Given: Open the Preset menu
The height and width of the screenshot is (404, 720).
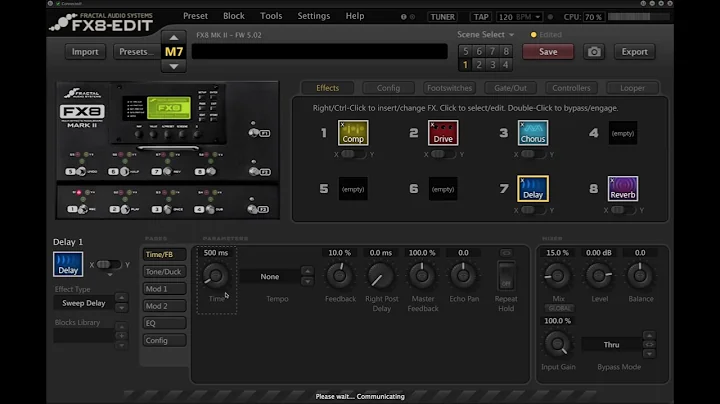Looking at the screenshot, I should (x=196, y=16).
